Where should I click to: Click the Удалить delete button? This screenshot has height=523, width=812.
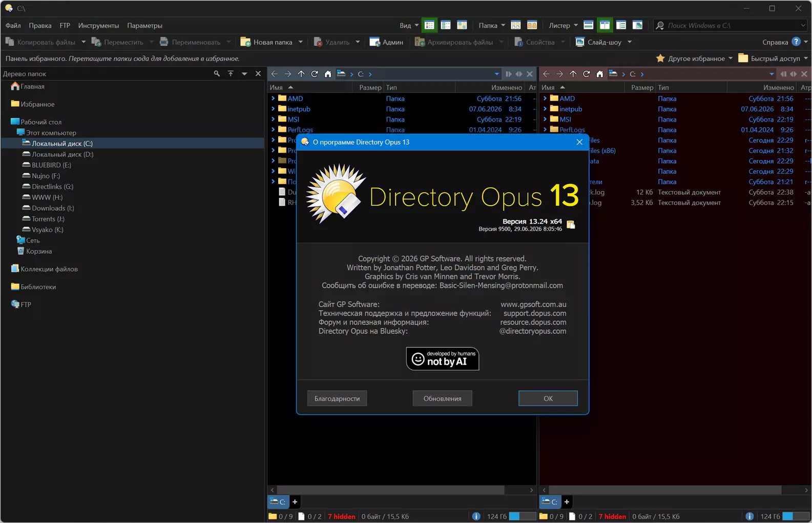pyautogui.click(x=331, y=42)
